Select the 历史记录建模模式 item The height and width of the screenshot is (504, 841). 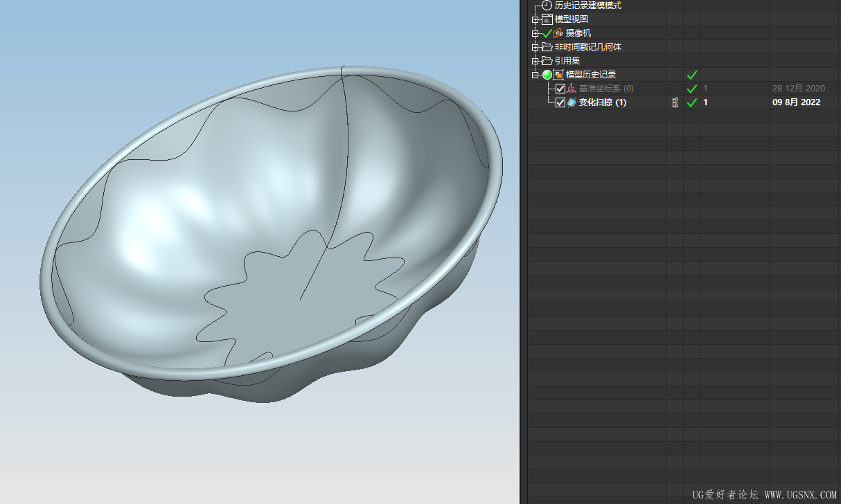click(x=587, y=6)
